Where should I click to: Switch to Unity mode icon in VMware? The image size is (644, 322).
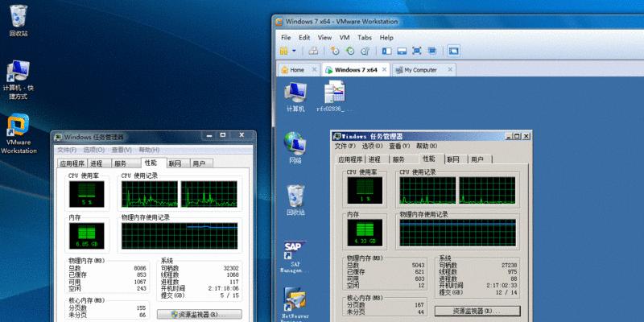[x=431, y=51]
